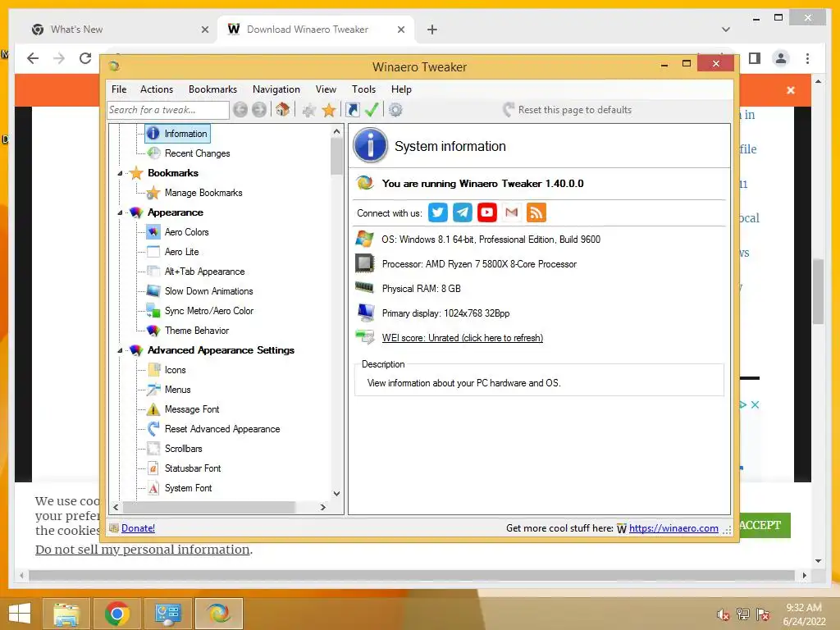Open the Telegram social link icon

click(463, 212)
